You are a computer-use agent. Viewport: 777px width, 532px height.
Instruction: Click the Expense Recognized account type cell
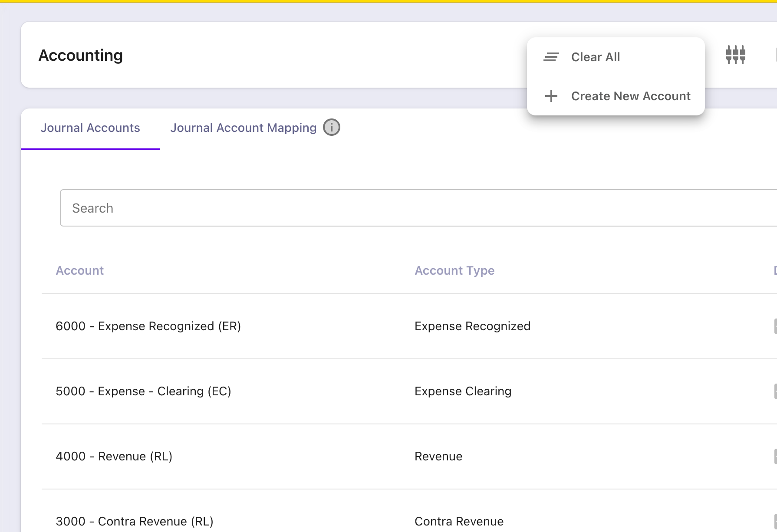[473, 326]
